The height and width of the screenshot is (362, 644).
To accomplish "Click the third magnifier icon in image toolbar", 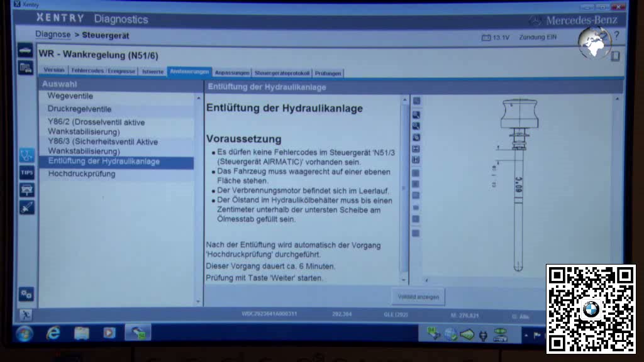I will pos(416,137).
